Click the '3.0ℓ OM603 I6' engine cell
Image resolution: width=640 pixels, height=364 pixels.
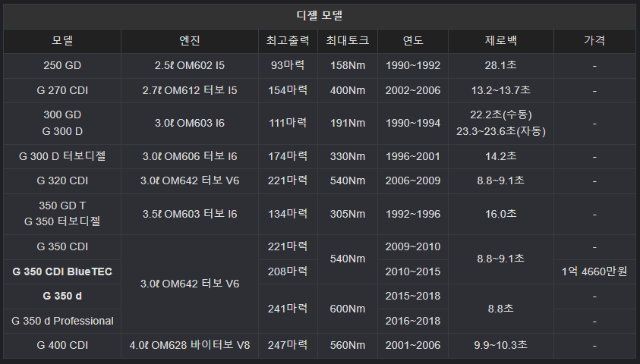click(x=190, y=123)
